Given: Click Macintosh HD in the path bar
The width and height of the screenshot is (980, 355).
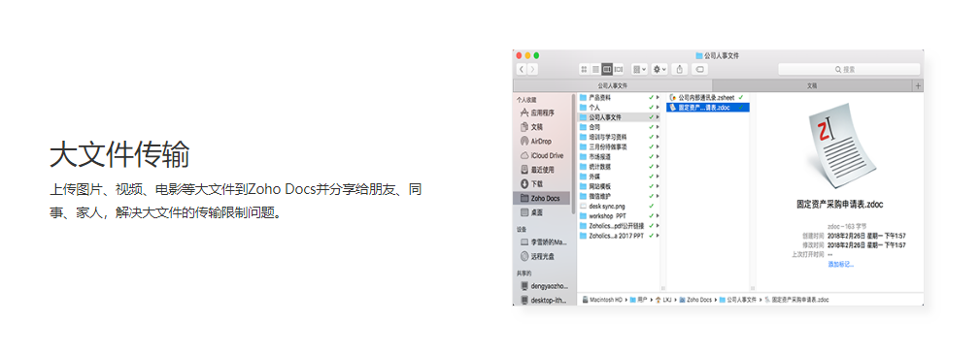Looking at the screenshot, I should tap(601, 300).
